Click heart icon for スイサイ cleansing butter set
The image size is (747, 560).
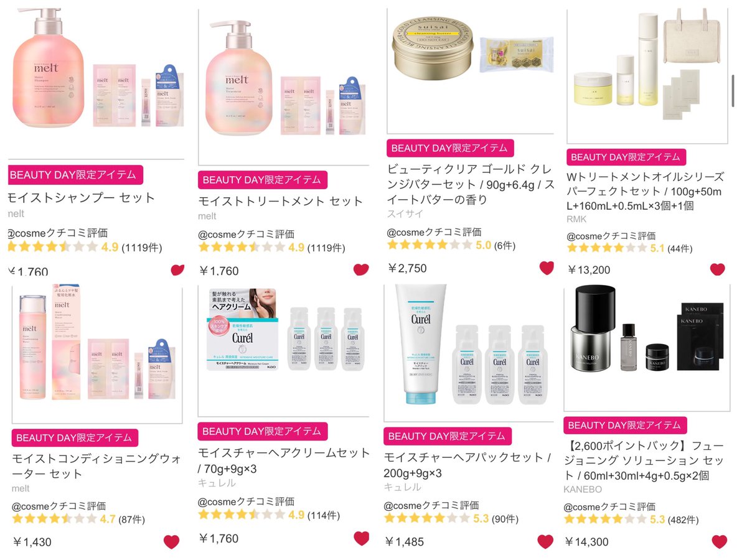[547, 268]
